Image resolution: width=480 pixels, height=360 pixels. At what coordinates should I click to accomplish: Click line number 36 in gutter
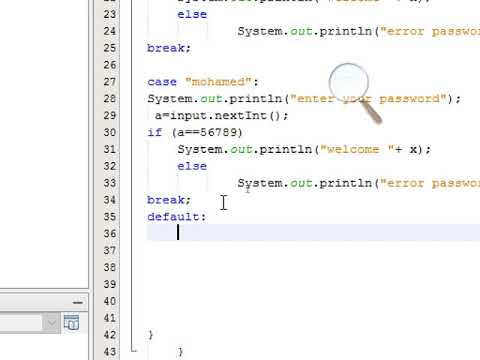coord(110,233)
